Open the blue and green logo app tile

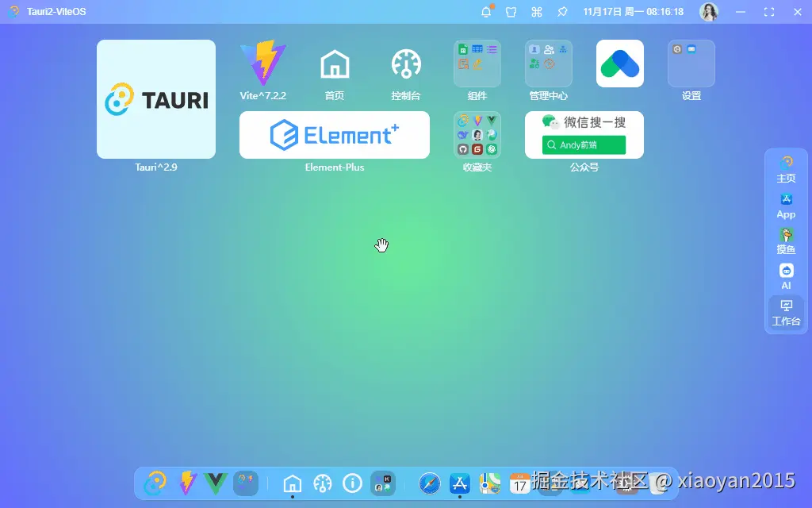coord(620,63)
